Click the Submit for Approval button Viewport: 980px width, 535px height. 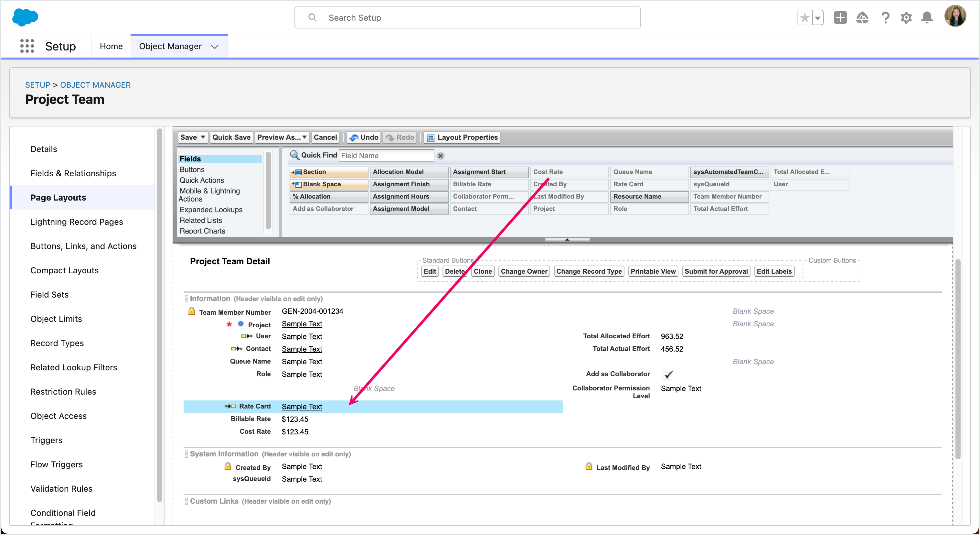point(716,271)
